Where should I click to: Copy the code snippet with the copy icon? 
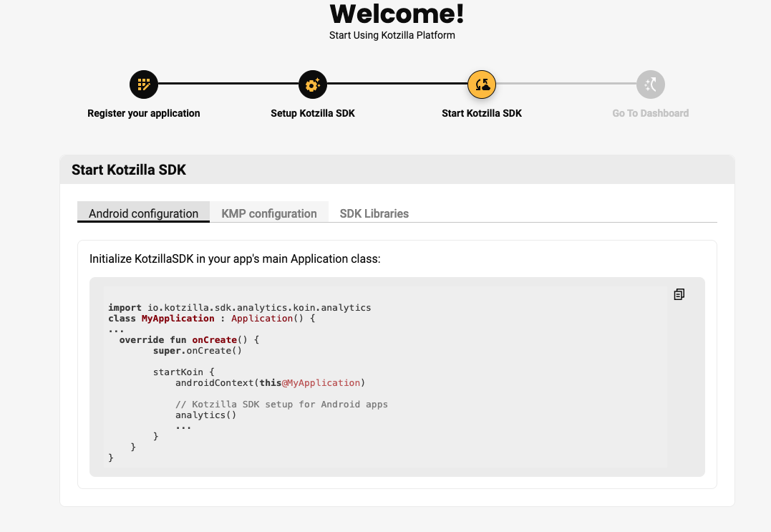pos(679,294)
